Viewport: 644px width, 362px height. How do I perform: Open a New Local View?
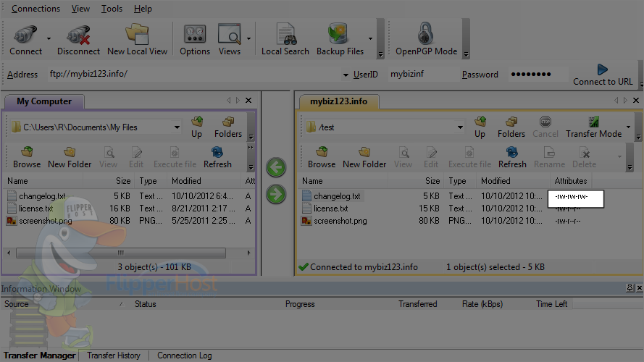click(137, 39)
